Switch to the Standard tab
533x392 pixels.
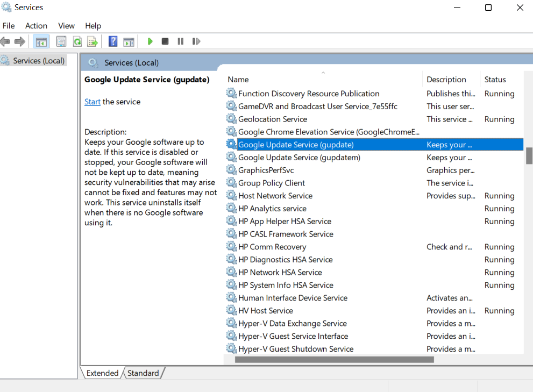(x=143, y=373)
